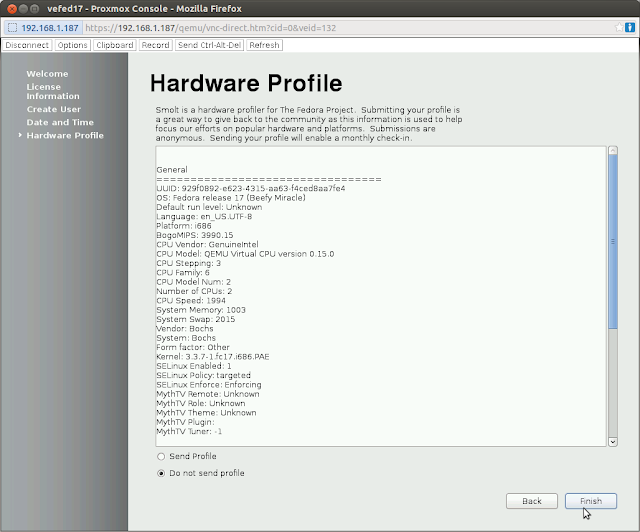Click the site identity 192.168.1.187 badge

pos(43,28)
